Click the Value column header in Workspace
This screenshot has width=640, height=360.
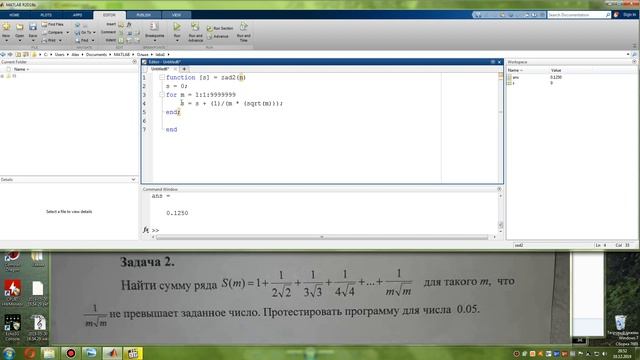pyautogui.click(x=556, y=71)
